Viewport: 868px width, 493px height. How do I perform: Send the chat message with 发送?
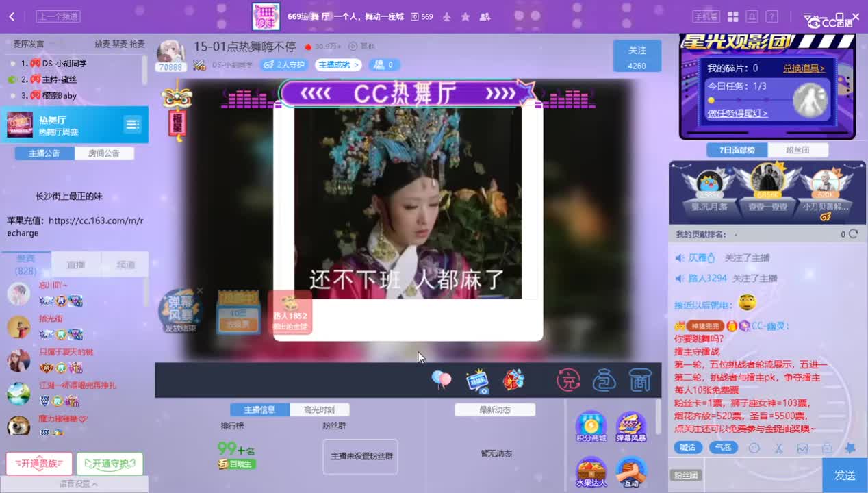point(845,475)
